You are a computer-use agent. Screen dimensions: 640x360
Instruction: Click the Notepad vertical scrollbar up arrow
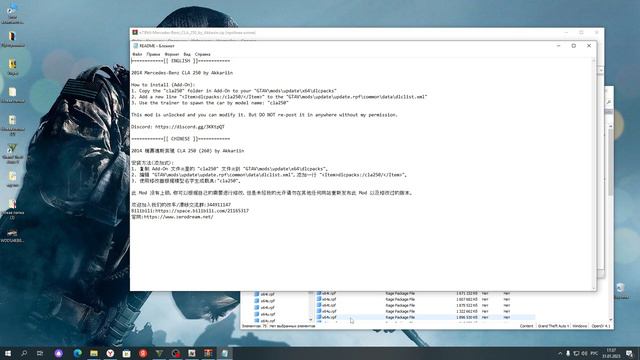593,60
